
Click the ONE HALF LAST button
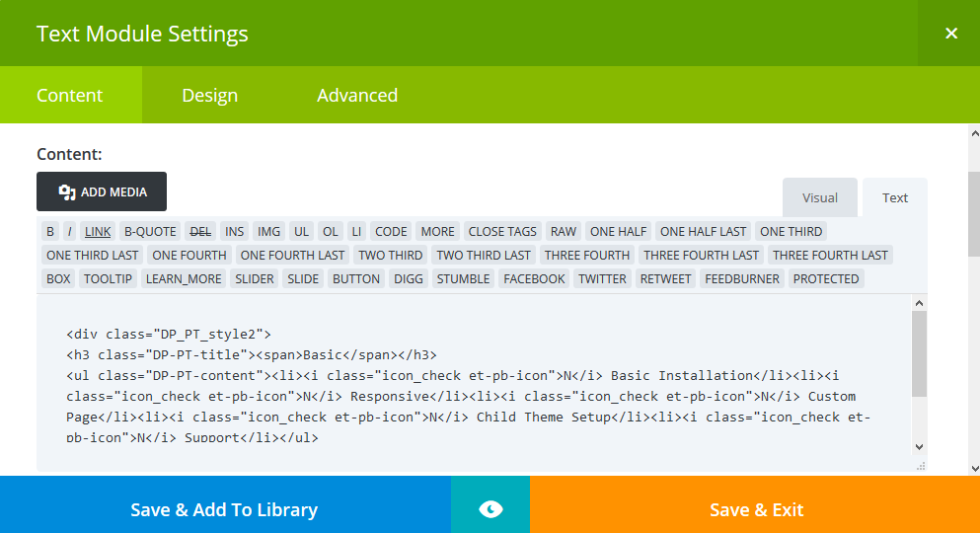[x=703, y=231]
